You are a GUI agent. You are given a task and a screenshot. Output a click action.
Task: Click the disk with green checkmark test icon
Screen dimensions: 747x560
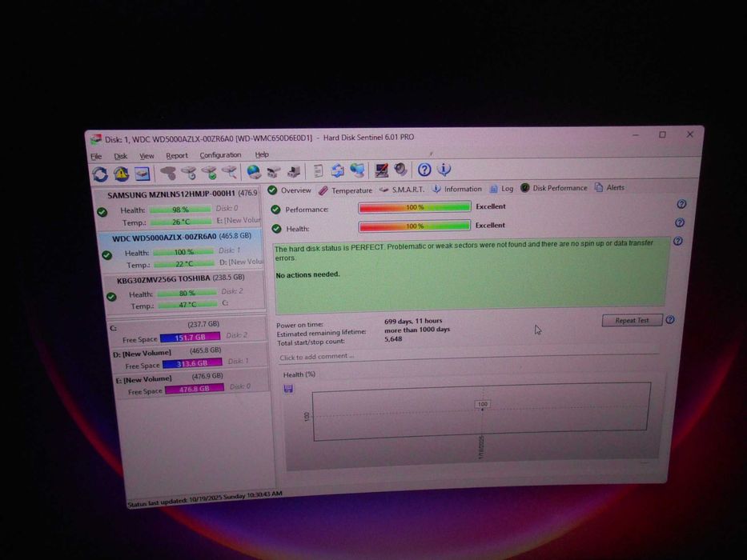pyautogui.click(x=209, y=172)
